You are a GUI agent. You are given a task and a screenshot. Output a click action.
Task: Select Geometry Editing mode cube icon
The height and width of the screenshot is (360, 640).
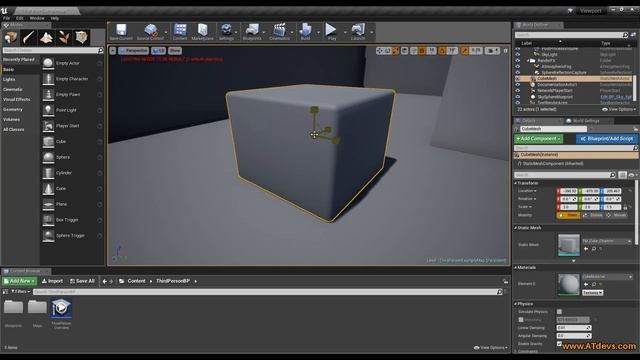(x=82, y=38)
